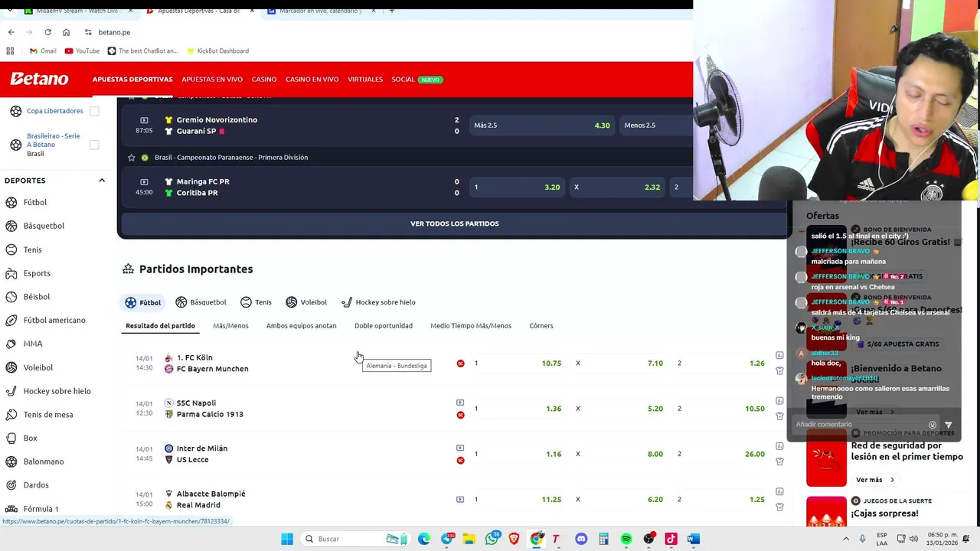Select Tenis tab in Partidos Importantes
980x551 pixels.
coord(256,302)
